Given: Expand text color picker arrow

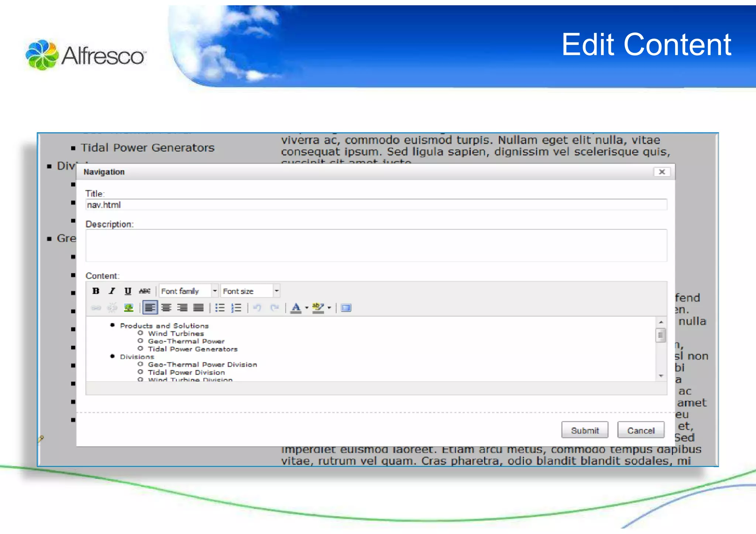Looking at the screenshot, I should [x=307, y=308].
